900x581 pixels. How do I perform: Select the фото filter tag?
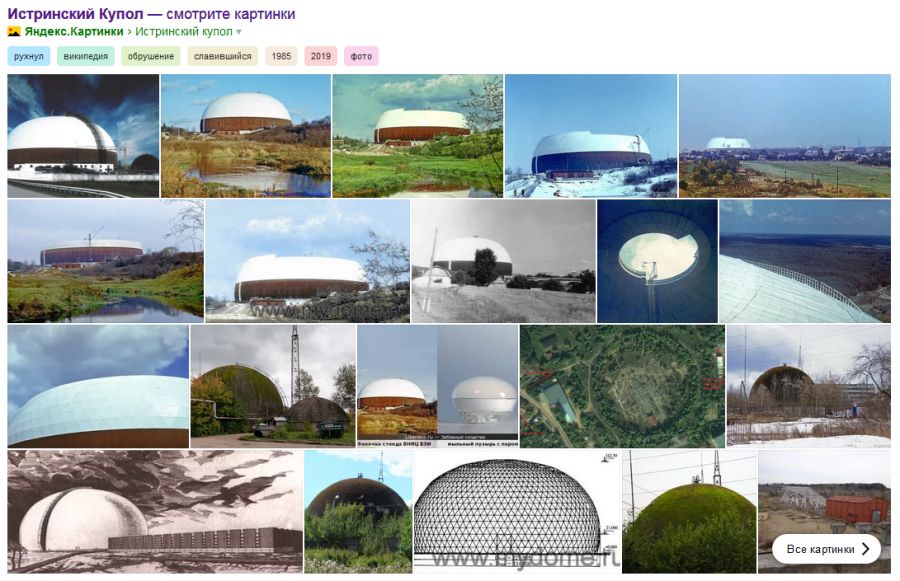(x=361, y=56)
